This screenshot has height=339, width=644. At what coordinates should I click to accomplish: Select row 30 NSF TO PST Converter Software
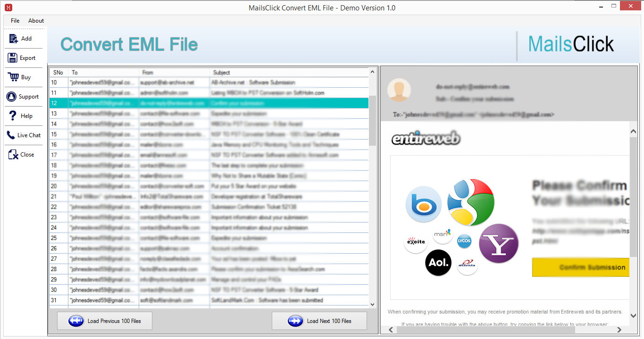[x=209, y=290]
